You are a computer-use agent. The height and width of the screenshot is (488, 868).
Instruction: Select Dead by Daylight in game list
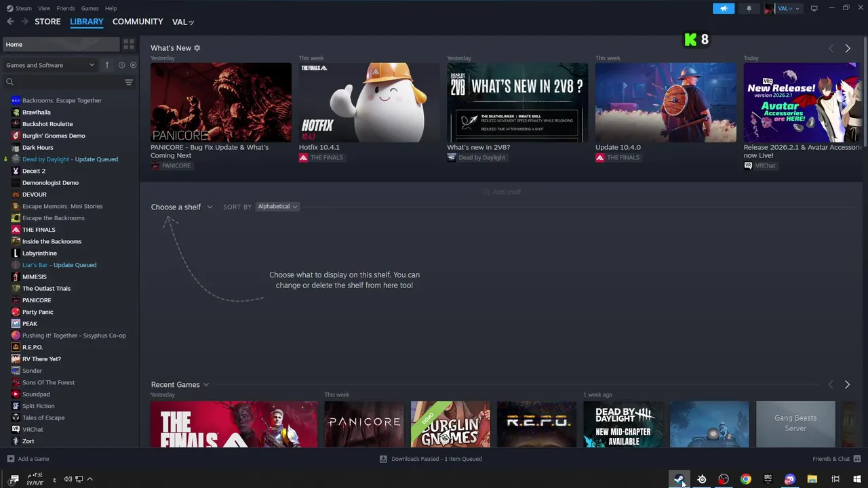pos(69,159)
